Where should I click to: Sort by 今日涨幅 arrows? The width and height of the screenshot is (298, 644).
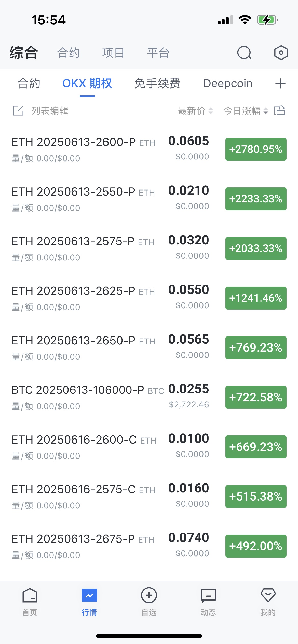point(266,111)
